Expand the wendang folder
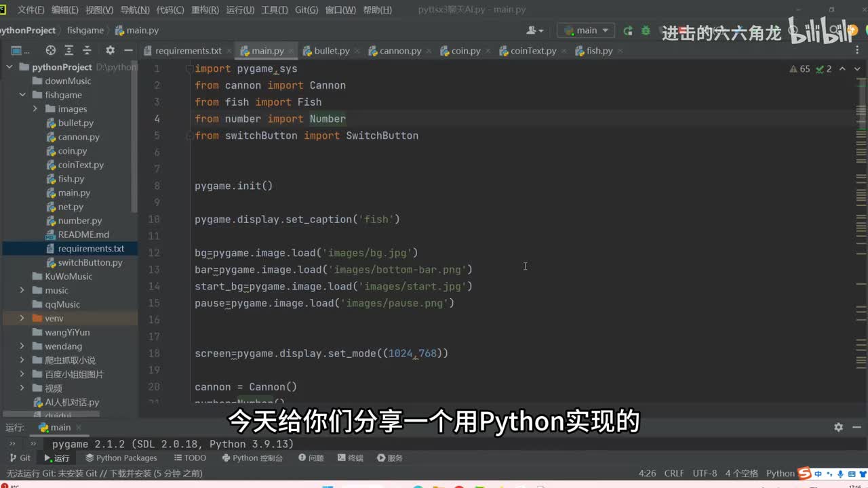The image size is (868, 488). click(22, 346)
